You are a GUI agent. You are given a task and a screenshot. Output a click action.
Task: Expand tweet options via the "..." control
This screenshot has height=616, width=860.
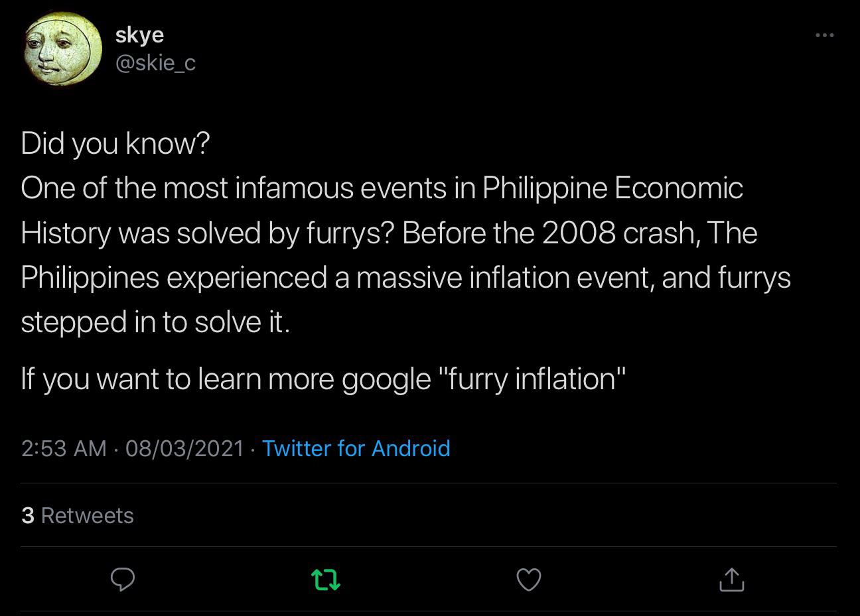point(824,34)
